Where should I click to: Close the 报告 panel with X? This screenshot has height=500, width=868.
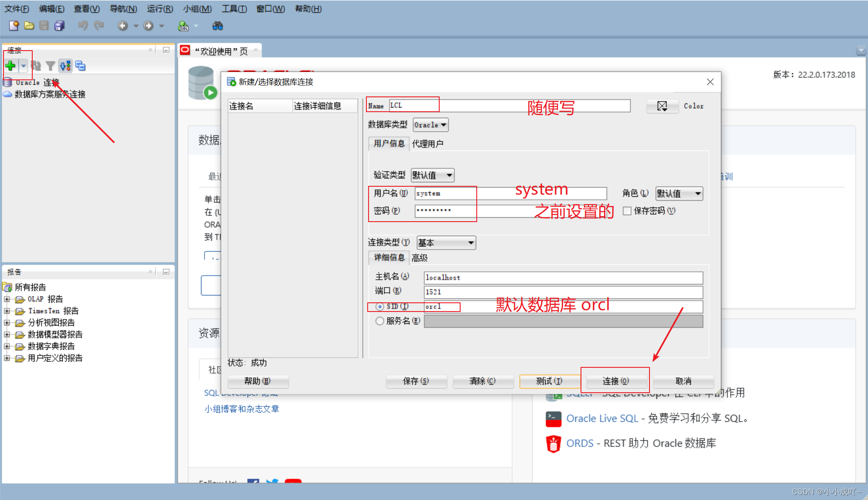(150, 272)
